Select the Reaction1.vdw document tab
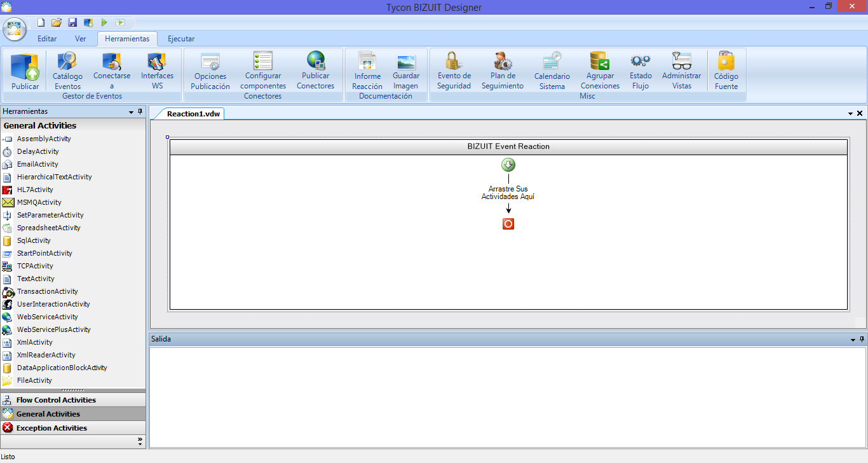868x463 pixels. [x=193, y=114]
